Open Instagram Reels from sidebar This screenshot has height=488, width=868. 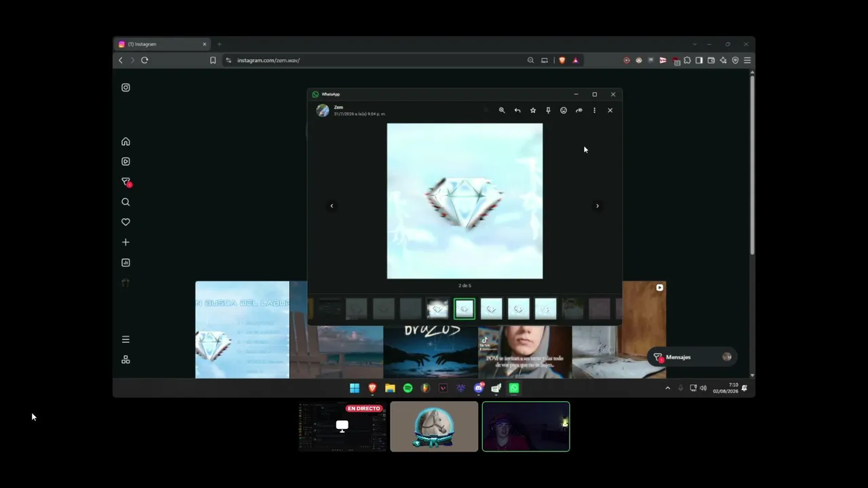[125, 161]
